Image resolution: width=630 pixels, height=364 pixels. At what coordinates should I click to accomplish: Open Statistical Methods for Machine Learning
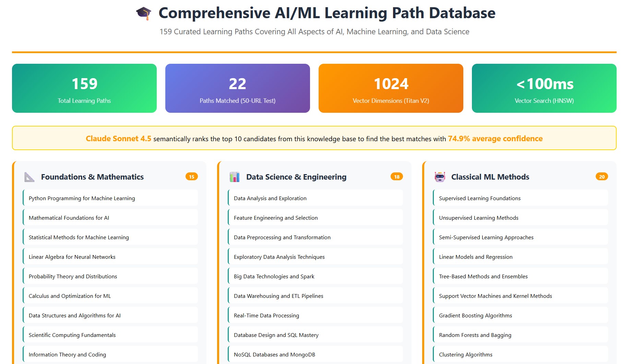[x=110, y=237]
